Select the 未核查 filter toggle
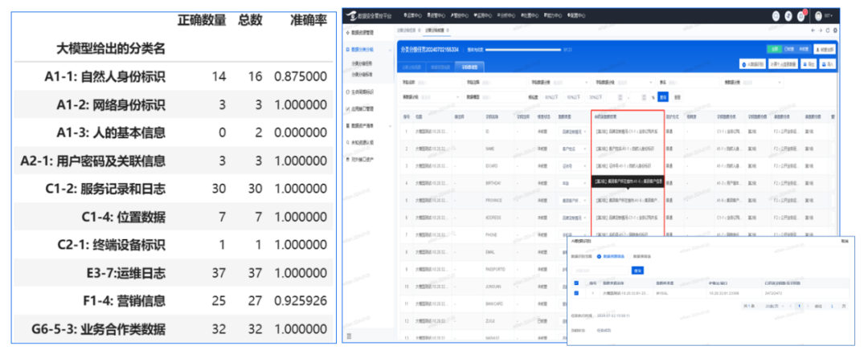The height and width of the screenshot is (354, 868). pyautogui.click(x=804, y=49)
